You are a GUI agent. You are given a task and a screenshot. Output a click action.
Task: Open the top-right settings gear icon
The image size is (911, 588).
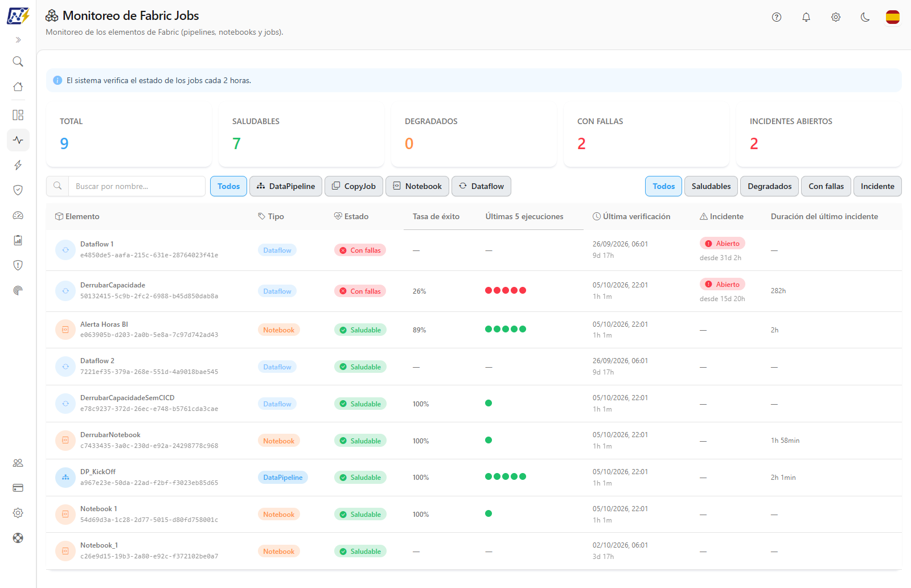point(836,17)
